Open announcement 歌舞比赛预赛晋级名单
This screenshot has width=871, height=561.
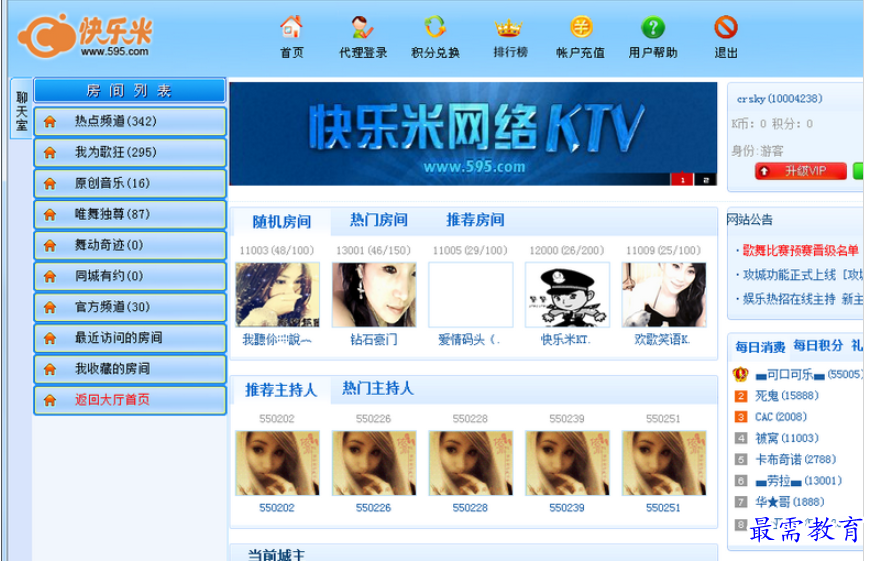[800, 251]
